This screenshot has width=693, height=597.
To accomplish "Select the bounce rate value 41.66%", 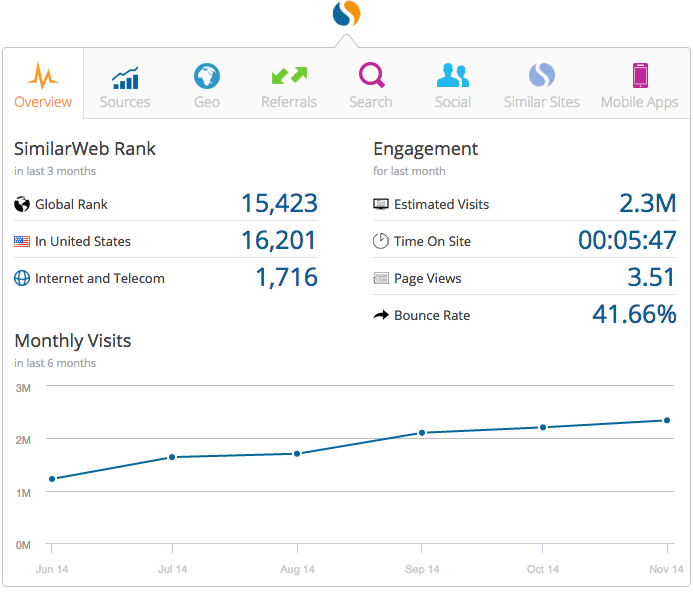I will coord(634,315).
